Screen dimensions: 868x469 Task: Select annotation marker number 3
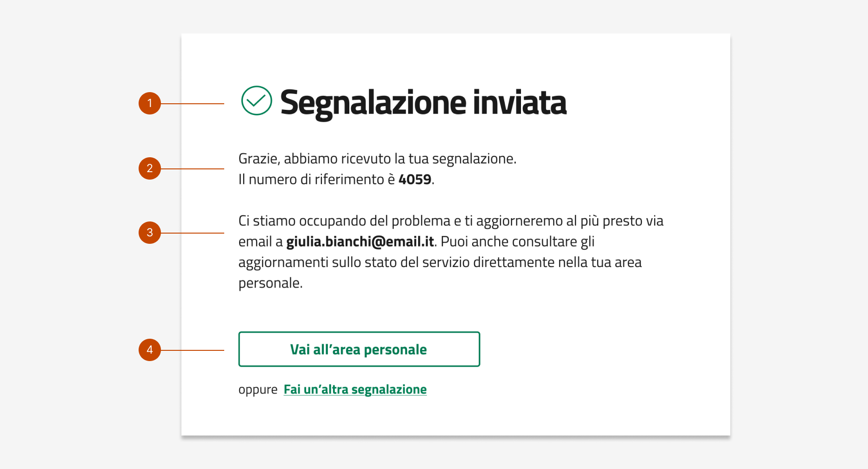(x=150, y=233)
